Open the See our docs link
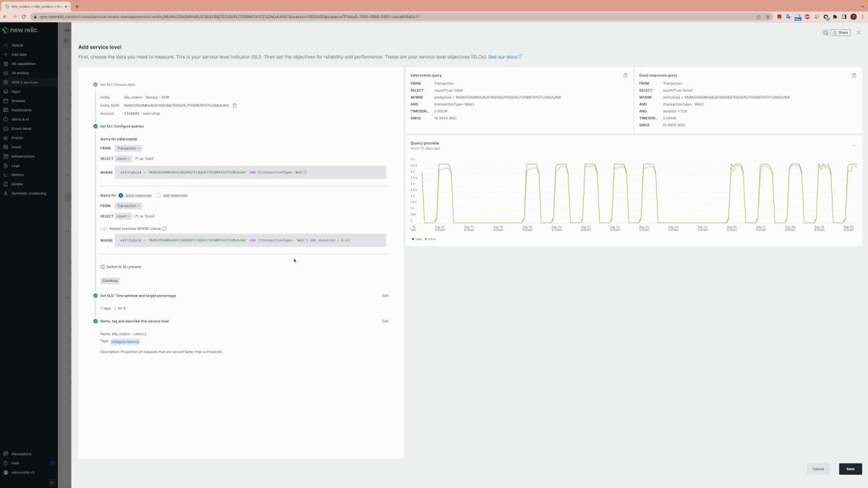This screenshot has width=868, height=488. pyautogui.click(x=505, y=56)
